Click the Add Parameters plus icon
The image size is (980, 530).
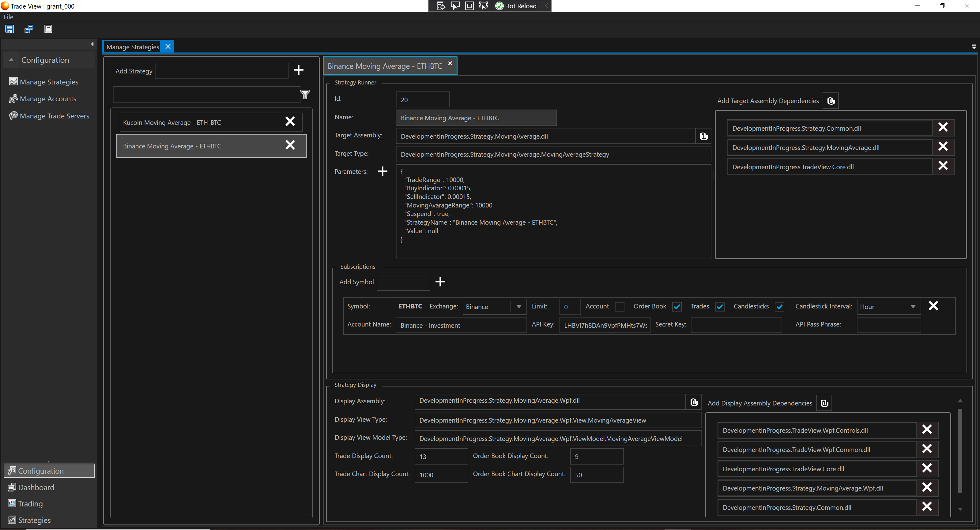coord(383,171)
